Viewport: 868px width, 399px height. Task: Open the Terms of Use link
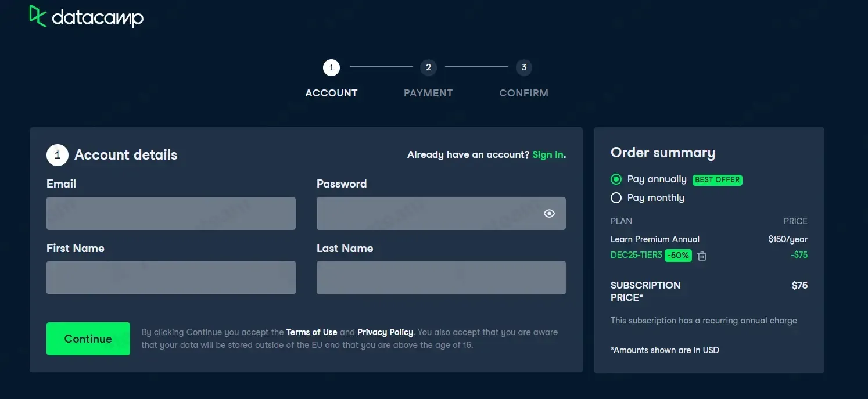click(311, 332)
